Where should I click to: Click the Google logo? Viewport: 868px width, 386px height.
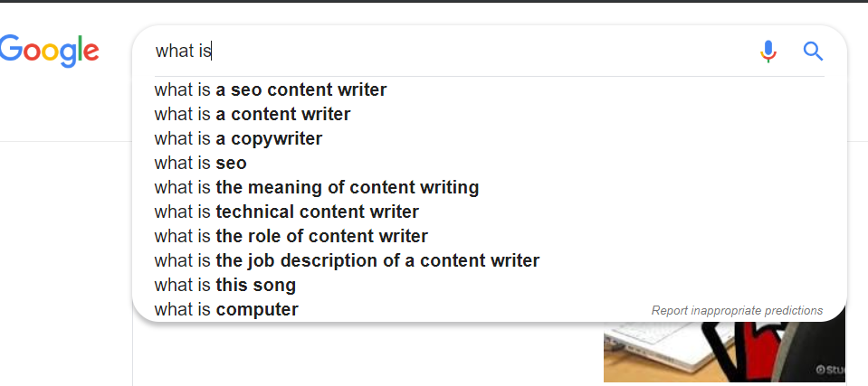tap(50, 50)
